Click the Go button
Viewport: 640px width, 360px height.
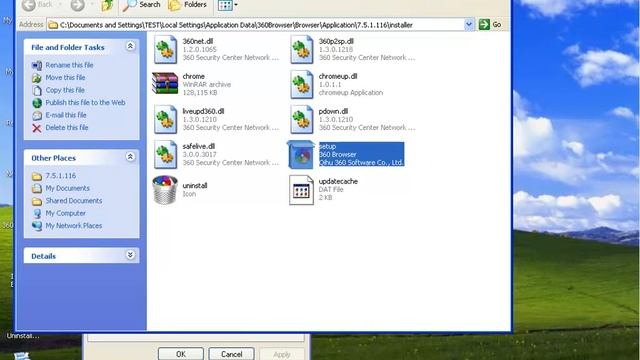pyautogui.click(x=490, y=24)
